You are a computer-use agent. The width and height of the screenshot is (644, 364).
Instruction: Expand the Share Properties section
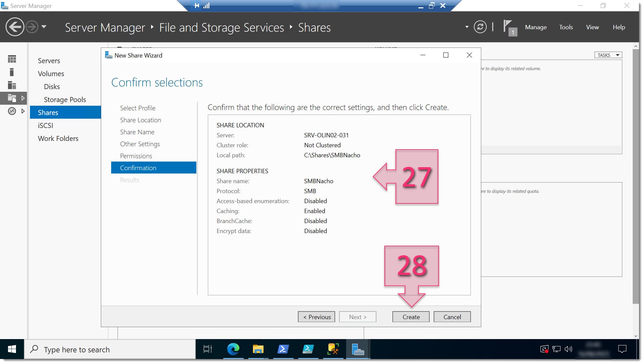click(x=242, y=171)
